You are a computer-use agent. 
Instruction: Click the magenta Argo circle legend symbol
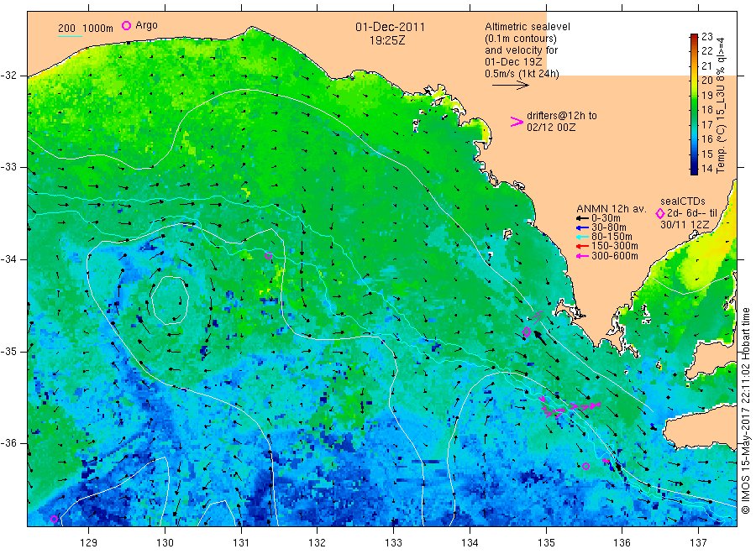click(126, 25)
